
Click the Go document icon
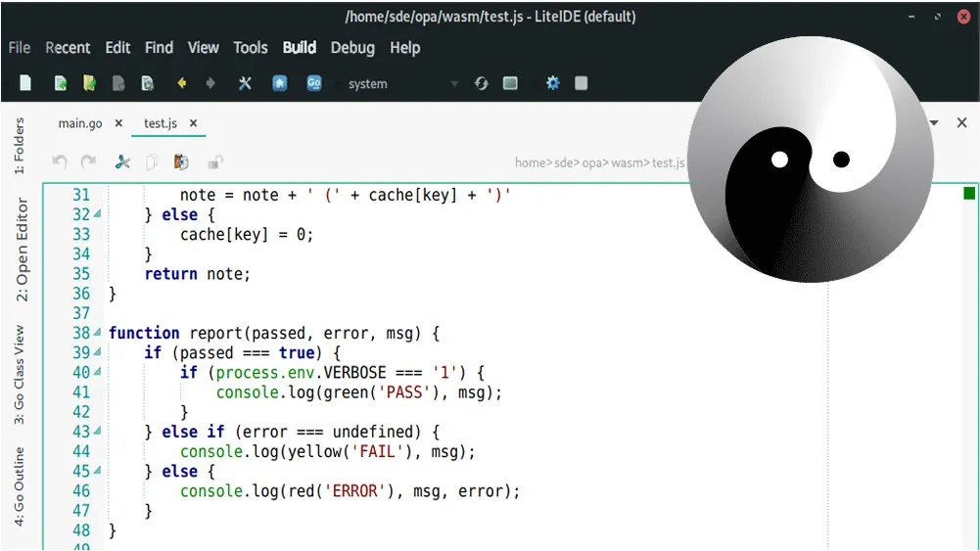click(x=314, y=84)
